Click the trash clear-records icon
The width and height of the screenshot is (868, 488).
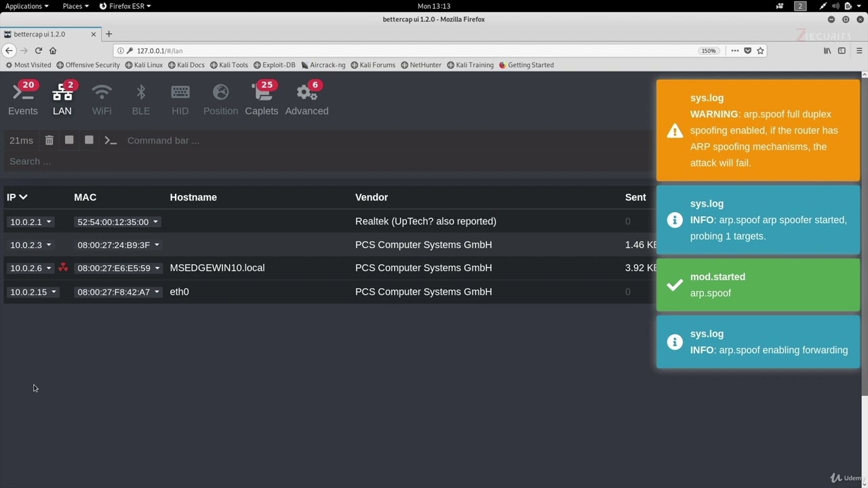click(50, 140)
